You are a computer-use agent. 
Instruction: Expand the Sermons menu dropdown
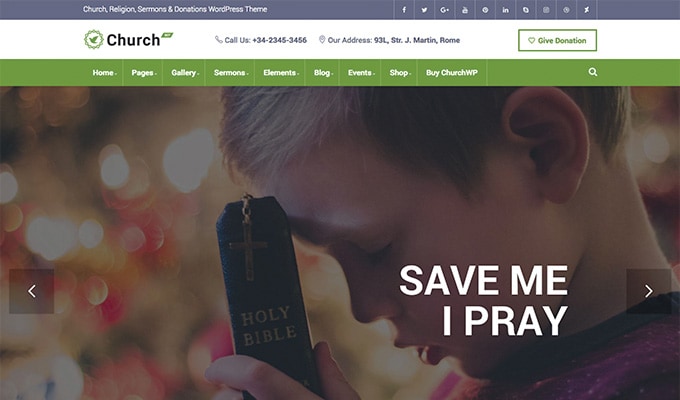pos(231,72)
